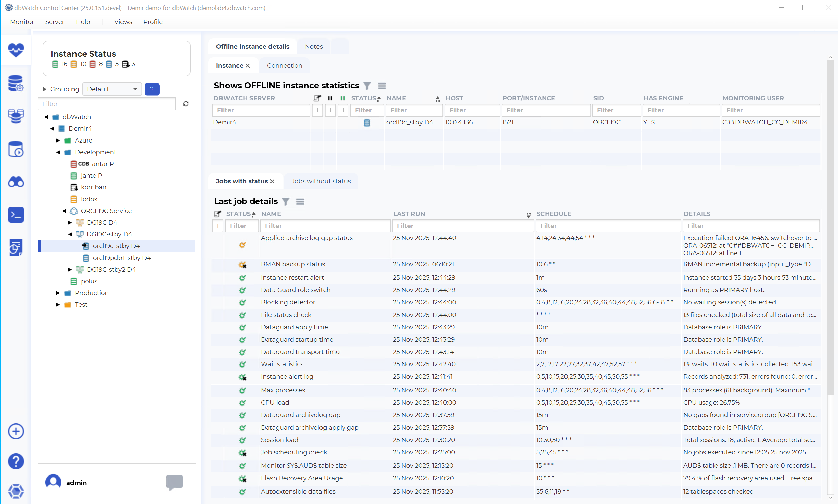Expand the Production folder in the tree
This screenshot has height=504, width=838.
(x=58, y=293)
